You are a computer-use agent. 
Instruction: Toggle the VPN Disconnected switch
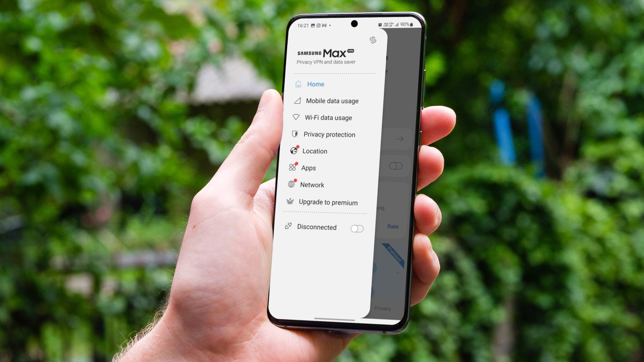point(357,228)
